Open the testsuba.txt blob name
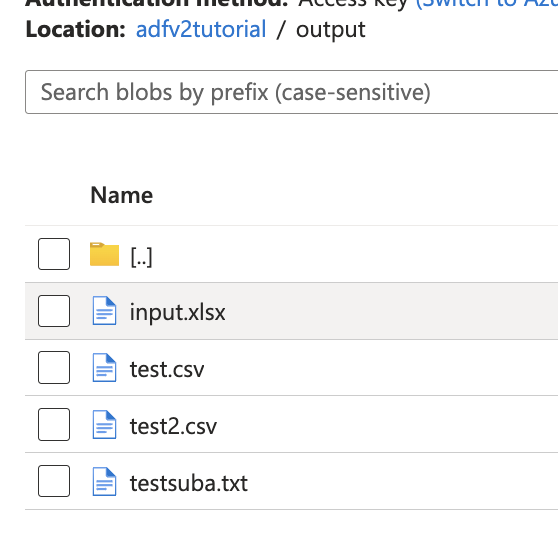Image resolution: width=558 pixels, height=540 pixels. click(189, 483)
